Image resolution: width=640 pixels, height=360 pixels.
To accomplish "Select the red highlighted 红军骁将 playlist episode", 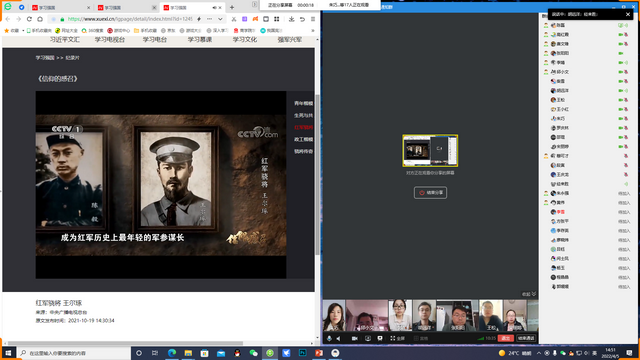I will tap(303, 127).
